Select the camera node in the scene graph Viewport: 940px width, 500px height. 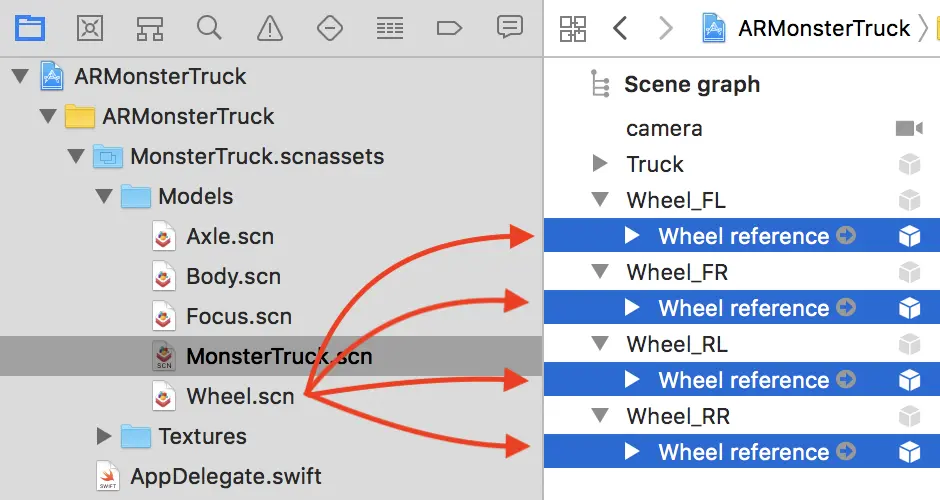pyautogui.click(x=664, y=128)
